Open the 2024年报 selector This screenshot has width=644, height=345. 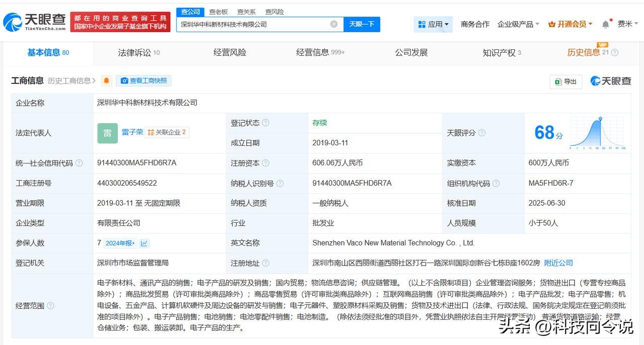click(x=120, y=243)
